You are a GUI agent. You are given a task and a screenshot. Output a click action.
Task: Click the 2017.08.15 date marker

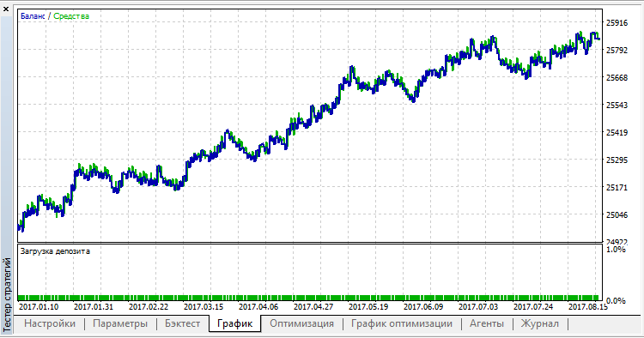[x=588, y=306]
